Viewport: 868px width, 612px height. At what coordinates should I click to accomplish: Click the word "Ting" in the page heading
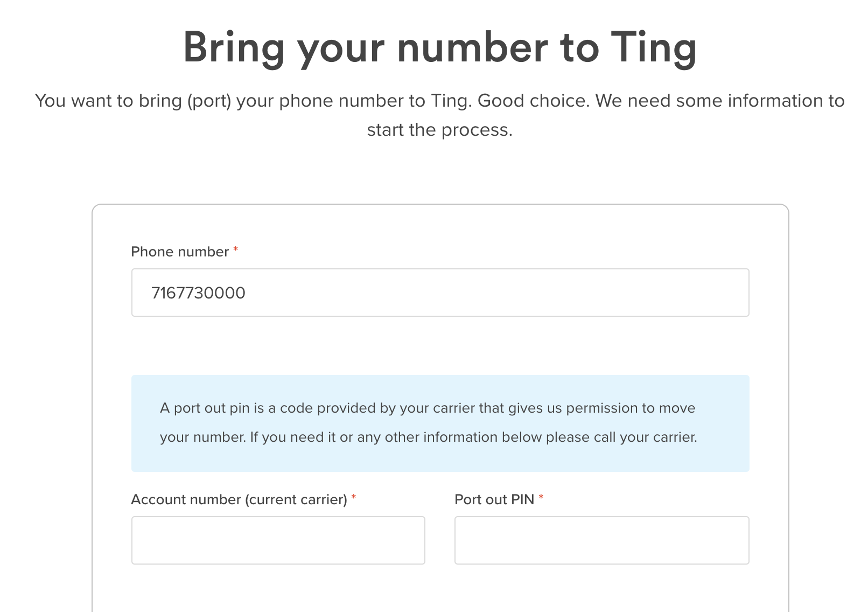(653, 47)
